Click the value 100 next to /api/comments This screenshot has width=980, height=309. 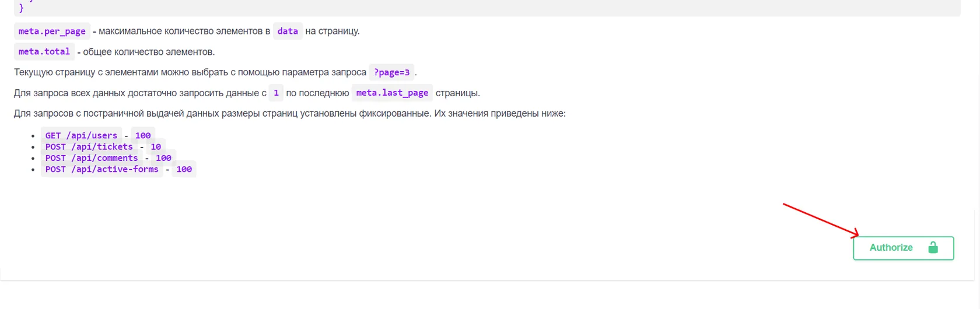point(163,158)
